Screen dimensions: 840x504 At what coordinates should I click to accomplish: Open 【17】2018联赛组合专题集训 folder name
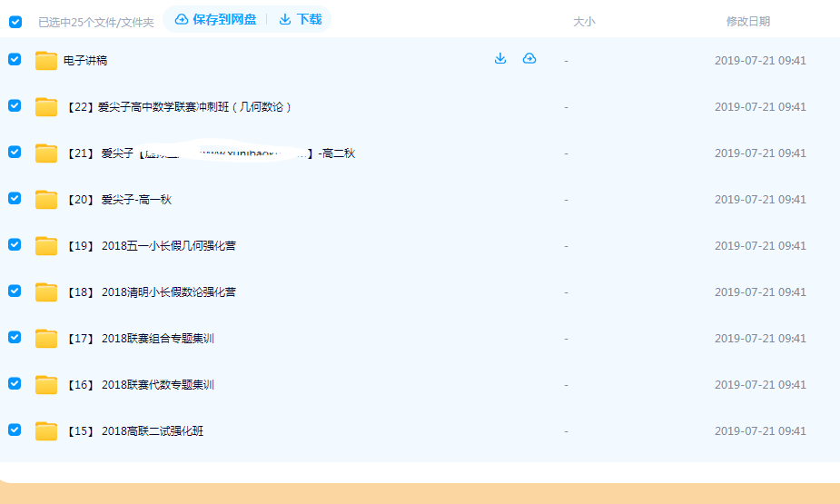tap(140, 339)
